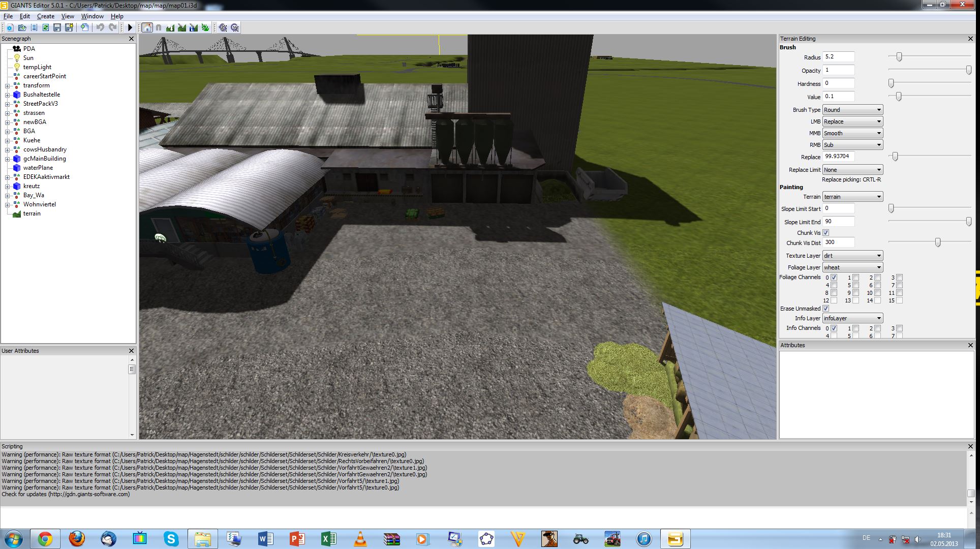This screenshot has height=549, width=980.
Task: Close the Scenegraph panel
Action: (x=131, y=39)
